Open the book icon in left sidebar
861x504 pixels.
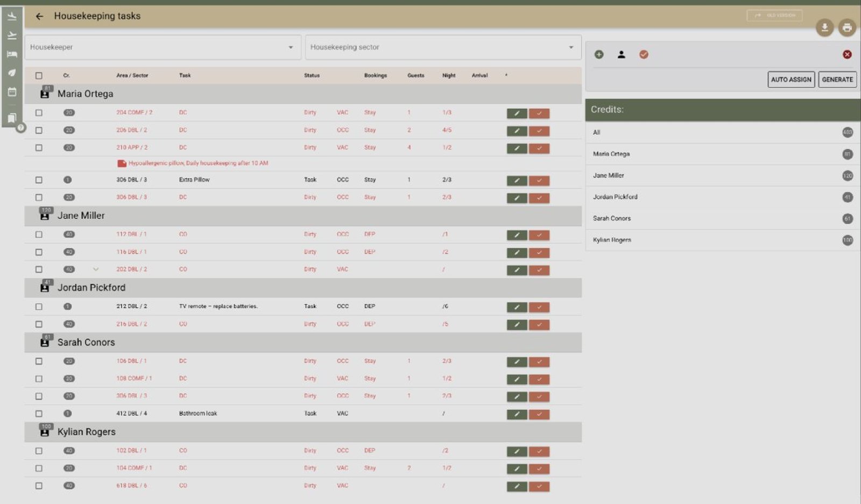(12, 118)
